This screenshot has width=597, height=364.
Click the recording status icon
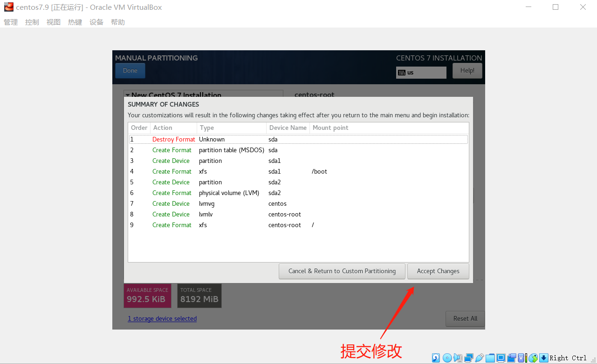[511, 358]
